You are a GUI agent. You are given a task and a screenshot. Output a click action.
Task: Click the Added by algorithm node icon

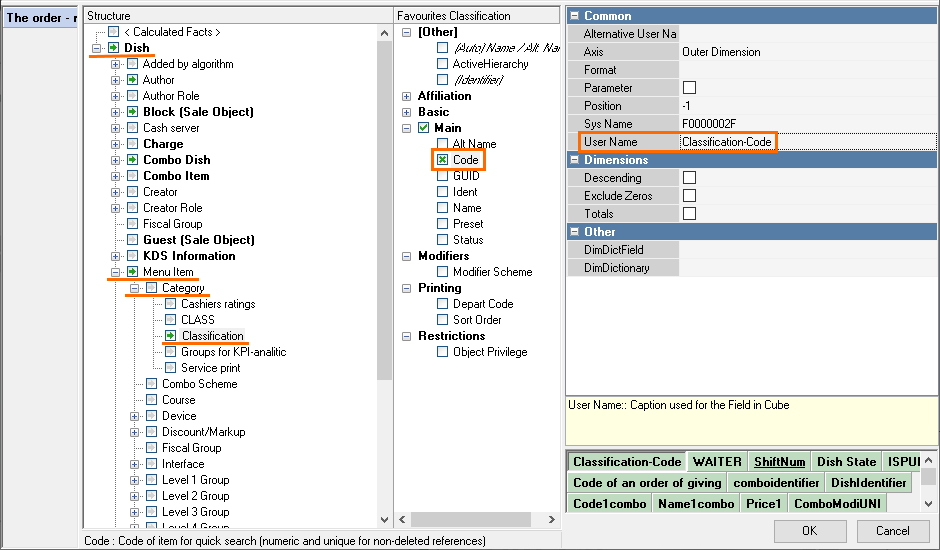132,64
